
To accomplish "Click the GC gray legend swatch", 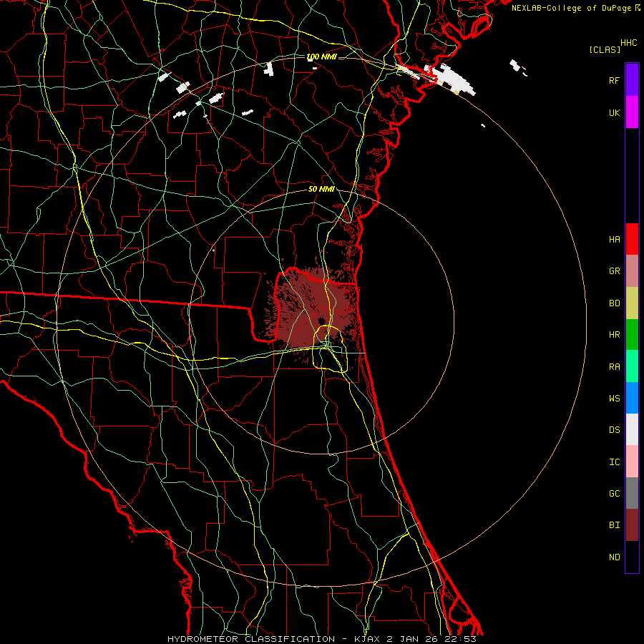I will tap(632, 493).
